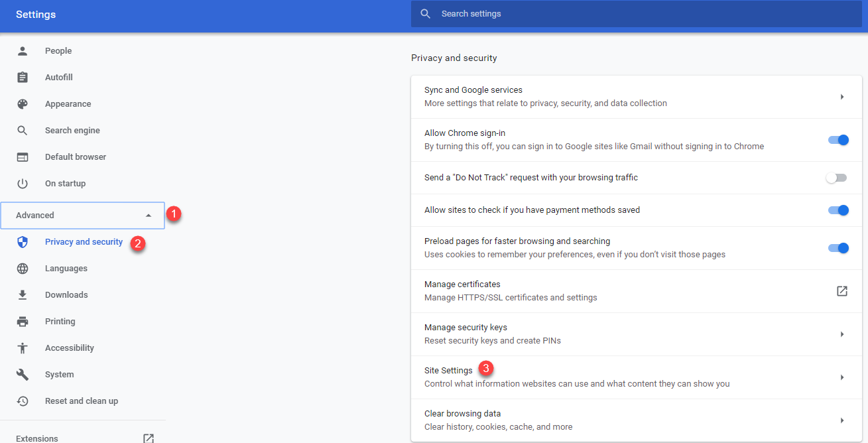Click the Appearance palette icon
The width and height of the screenshot is (868, 443).
click(23, 104)
